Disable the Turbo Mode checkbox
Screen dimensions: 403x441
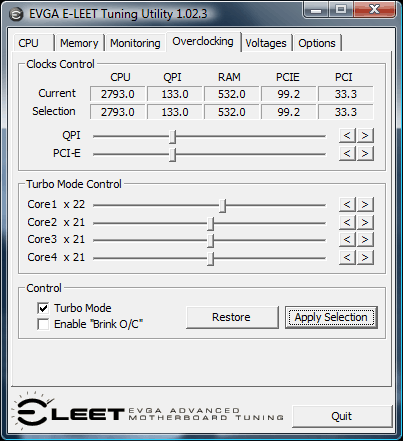[x=43, y=308]
